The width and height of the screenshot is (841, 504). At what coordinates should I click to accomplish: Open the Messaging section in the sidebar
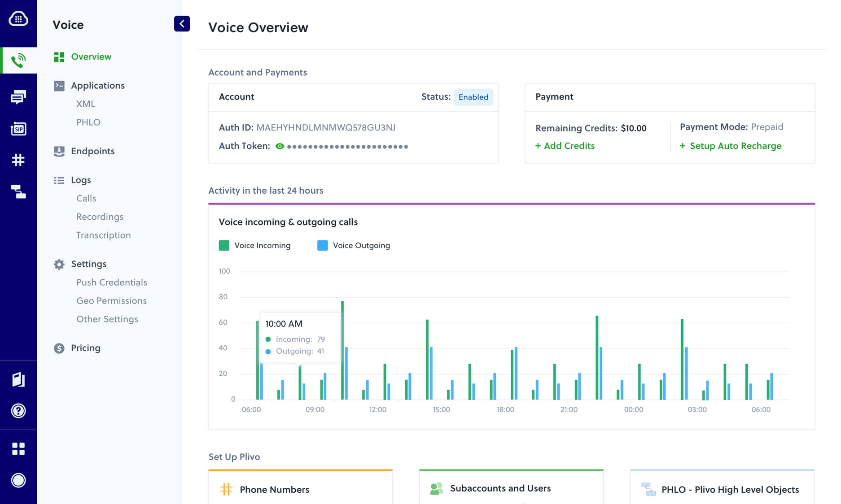18,96
